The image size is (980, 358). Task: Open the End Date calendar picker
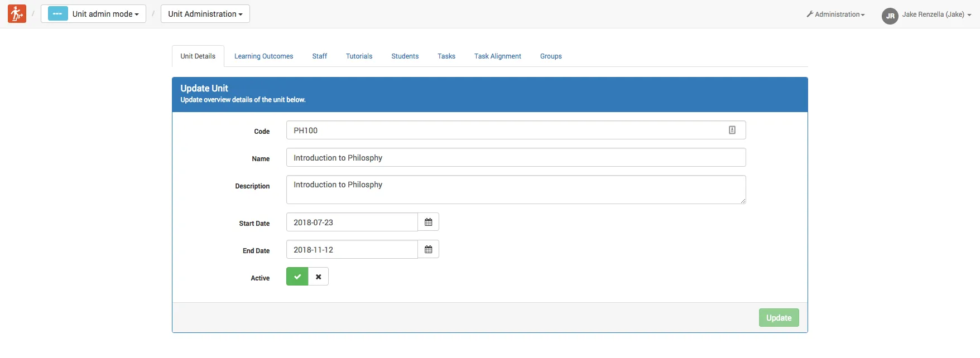coord(429,249)
